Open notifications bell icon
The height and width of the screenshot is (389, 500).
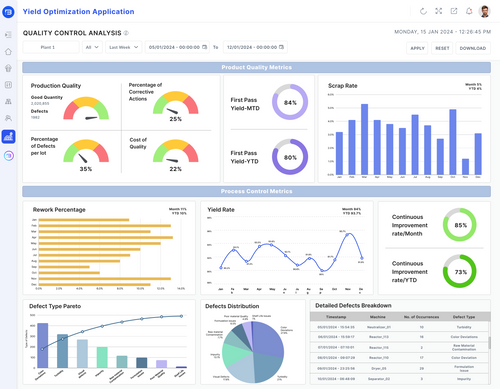(469, 11)
